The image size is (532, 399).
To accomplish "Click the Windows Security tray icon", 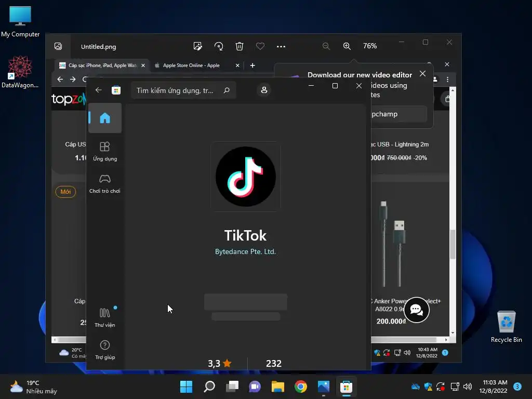I will coord(428,387).
